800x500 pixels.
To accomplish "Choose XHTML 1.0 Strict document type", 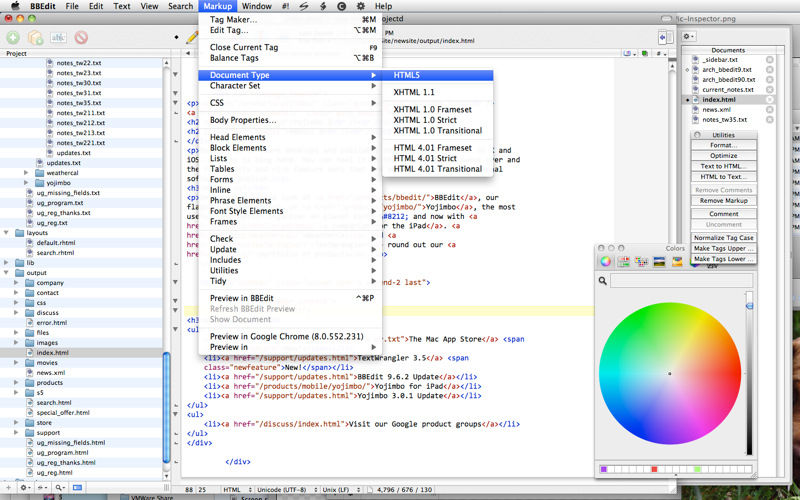I will pos(438,120).
